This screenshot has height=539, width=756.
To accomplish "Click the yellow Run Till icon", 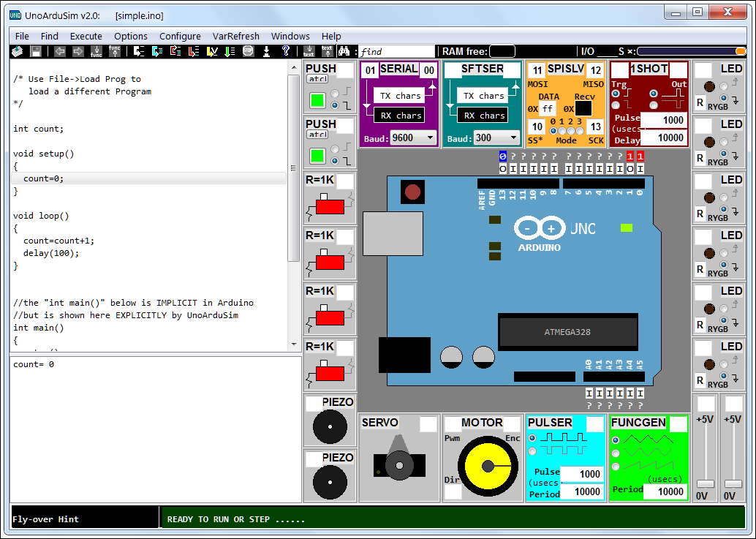I will 211,51.
